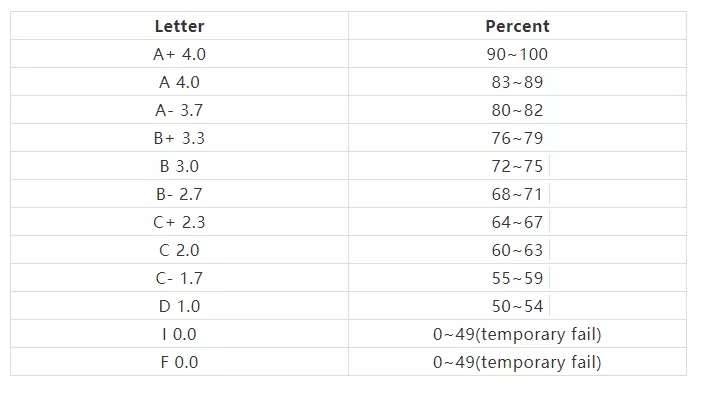This screenshot has height=393, width=703.
Task: Select the C+ 2.3 grade cell
Action: point(179,222)
